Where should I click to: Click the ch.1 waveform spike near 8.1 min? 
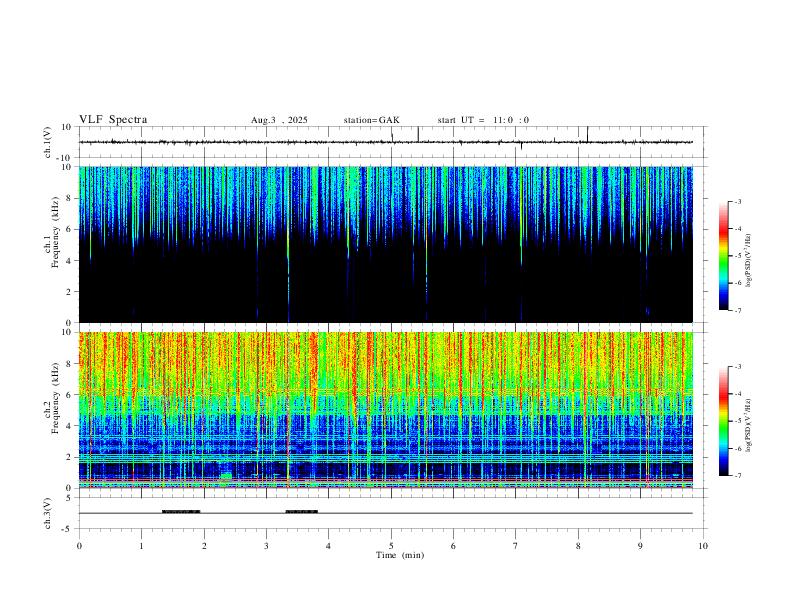click(587, 134)
